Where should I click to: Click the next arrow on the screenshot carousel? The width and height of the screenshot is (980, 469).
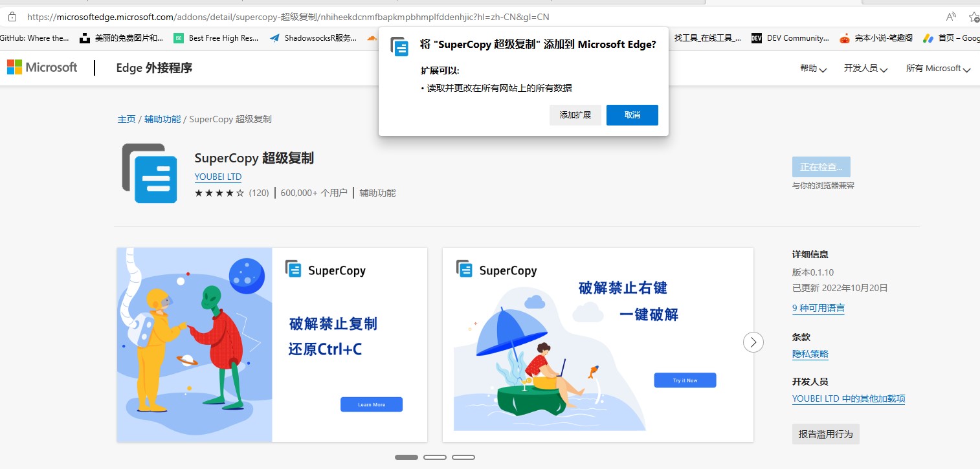pos(753,342)
